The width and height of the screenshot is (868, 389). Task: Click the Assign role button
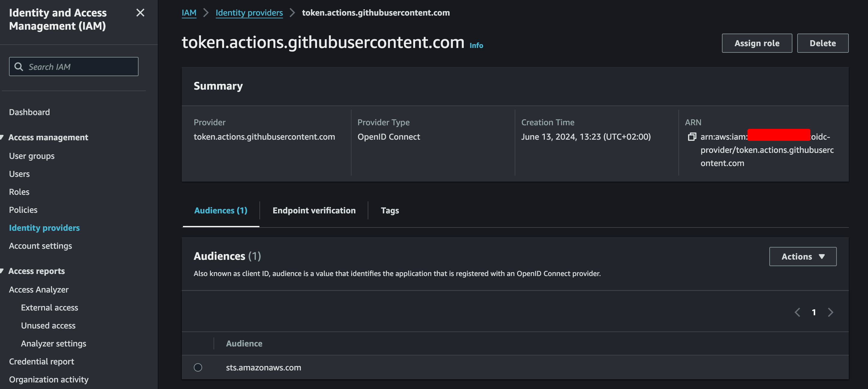click(757, 43)
